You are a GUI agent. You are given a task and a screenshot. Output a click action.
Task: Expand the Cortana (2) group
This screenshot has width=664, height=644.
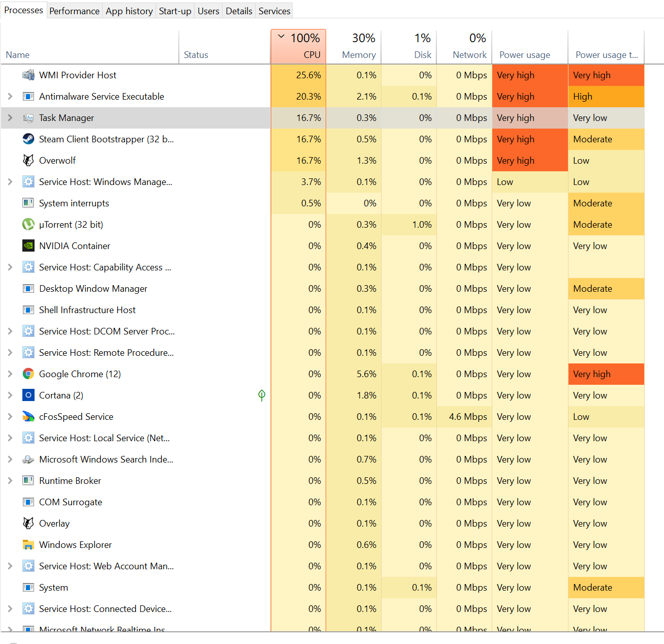coord(10,395)
